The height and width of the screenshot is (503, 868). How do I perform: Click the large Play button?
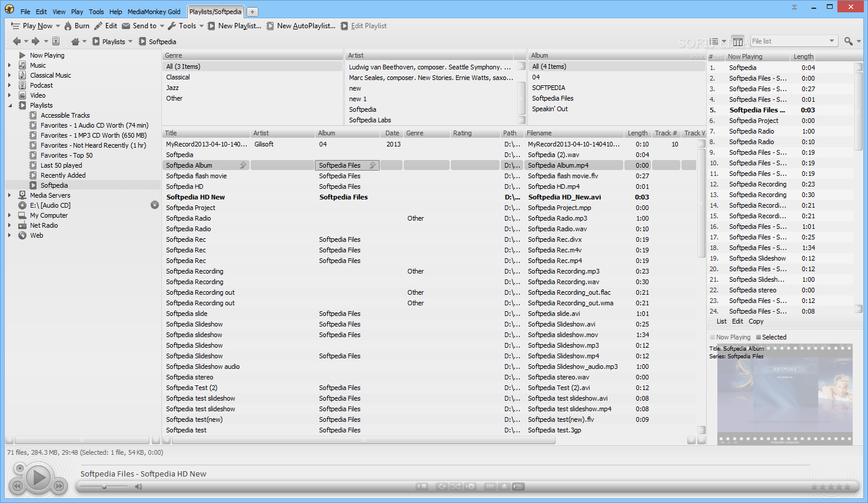tap(38, 478)
